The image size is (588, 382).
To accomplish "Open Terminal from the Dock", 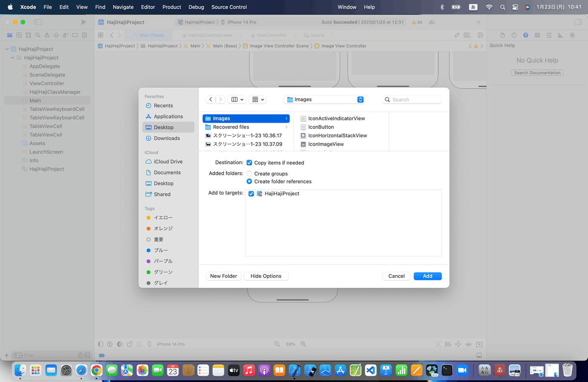I will pyautogui.click(x=446, y=370).
